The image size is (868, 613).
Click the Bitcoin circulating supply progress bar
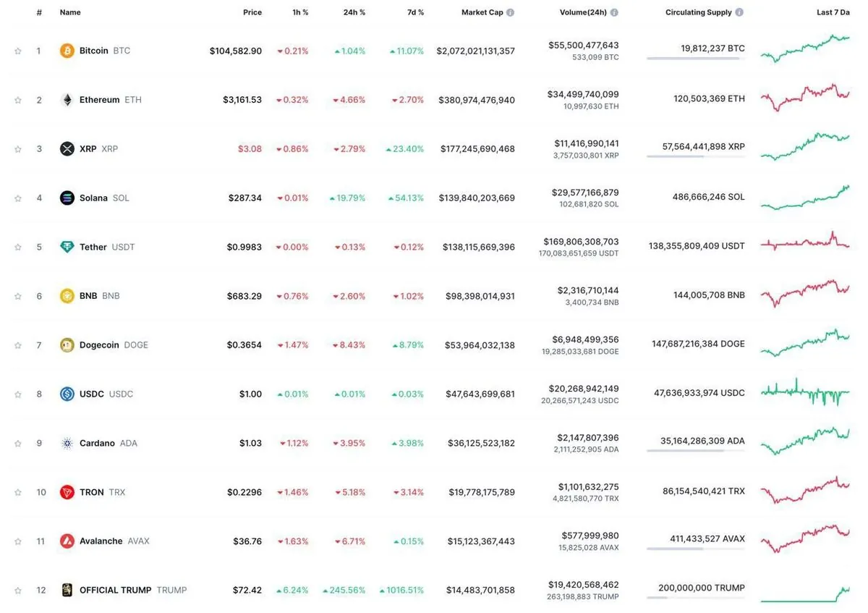[695, 58]
